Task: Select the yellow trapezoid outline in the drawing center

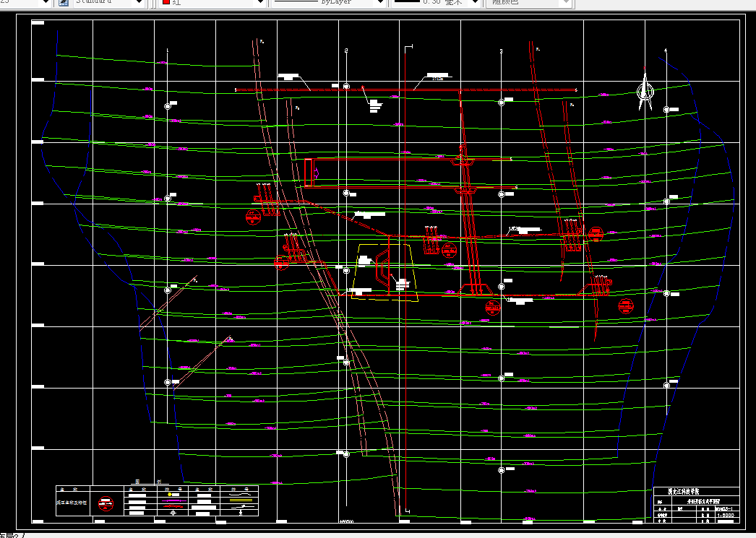Action: pos(385,273)
